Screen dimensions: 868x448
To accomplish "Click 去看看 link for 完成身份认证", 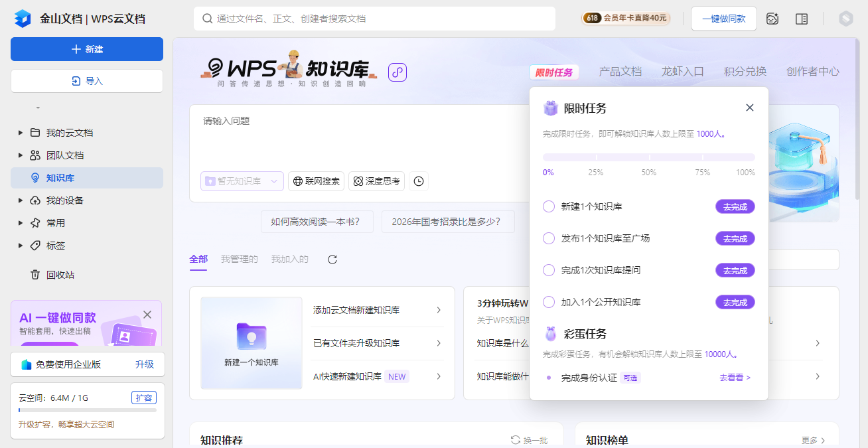I will [x=735, y=378].
